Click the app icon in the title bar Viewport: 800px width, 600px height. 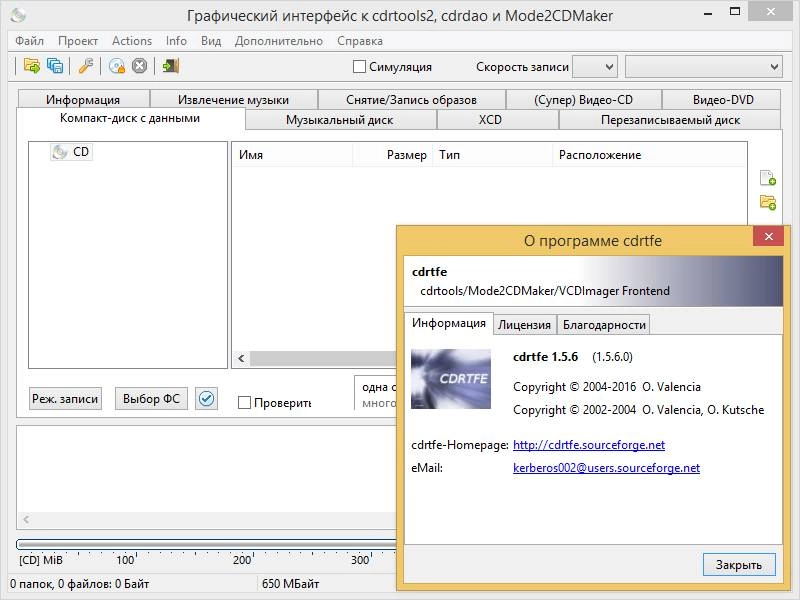click(18, 15)
